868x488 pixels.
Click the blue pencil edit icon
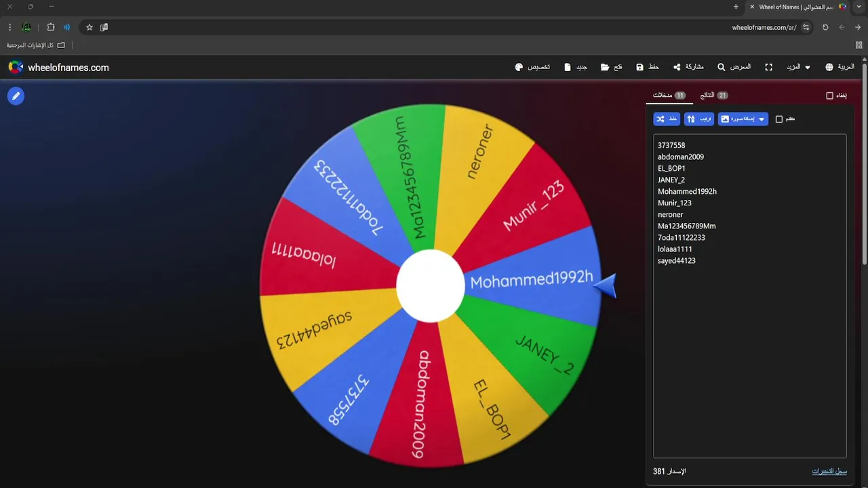click(16, 96)
